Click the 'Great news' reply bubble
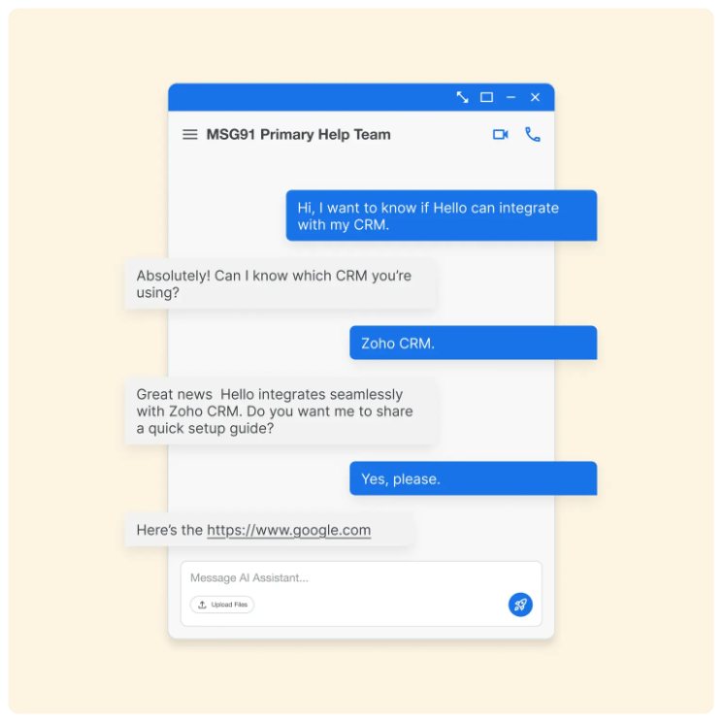Viewport: 728px width, 724px height. (281, 411)
